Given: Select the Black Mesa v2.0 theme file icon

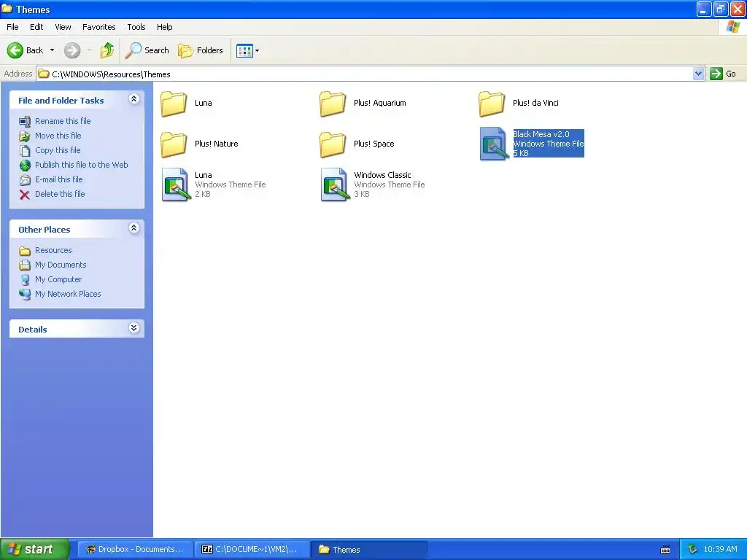Looking at the screenshot, I should (x=493, y=144).
